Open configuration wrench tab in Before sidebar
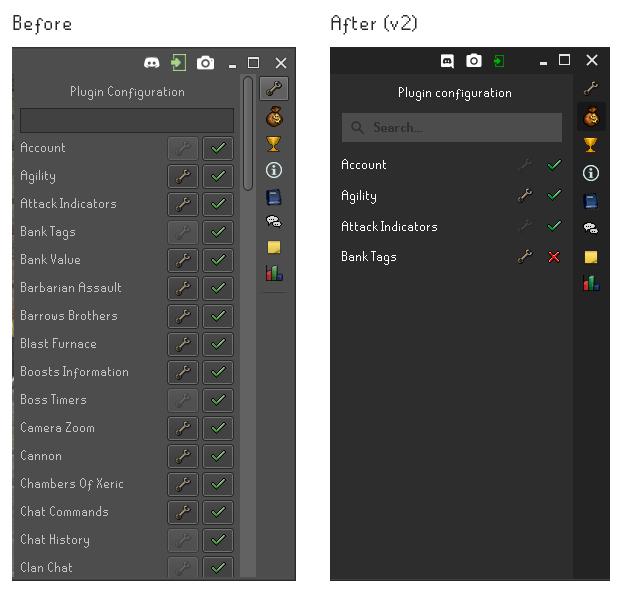 tap(274, 88)
